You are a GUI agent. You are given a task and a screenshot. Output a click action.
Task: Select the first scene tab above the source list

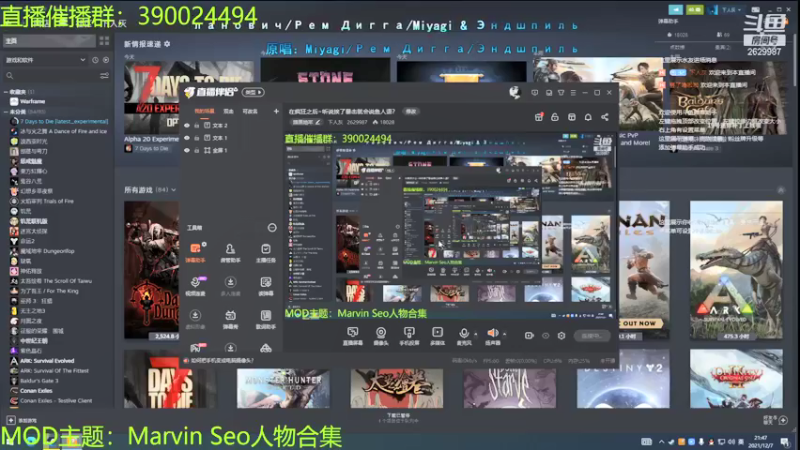[x=204, y=111]
